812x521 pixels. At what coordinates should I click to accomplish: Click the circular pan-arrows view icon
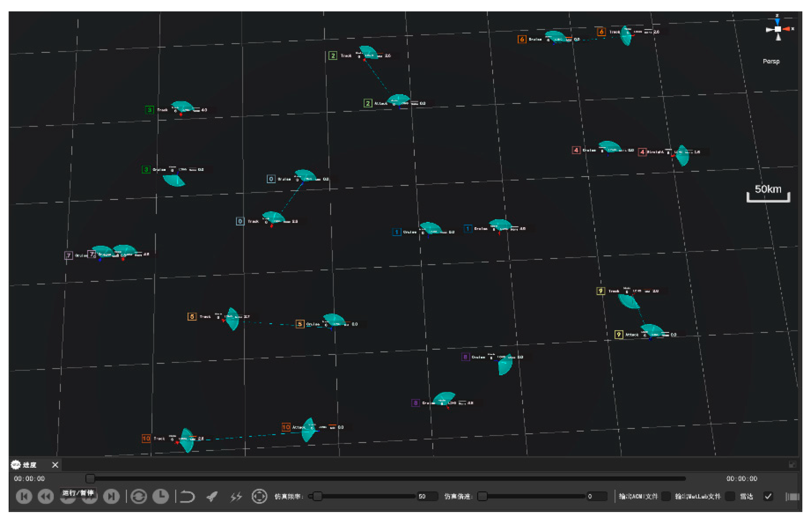259,497
